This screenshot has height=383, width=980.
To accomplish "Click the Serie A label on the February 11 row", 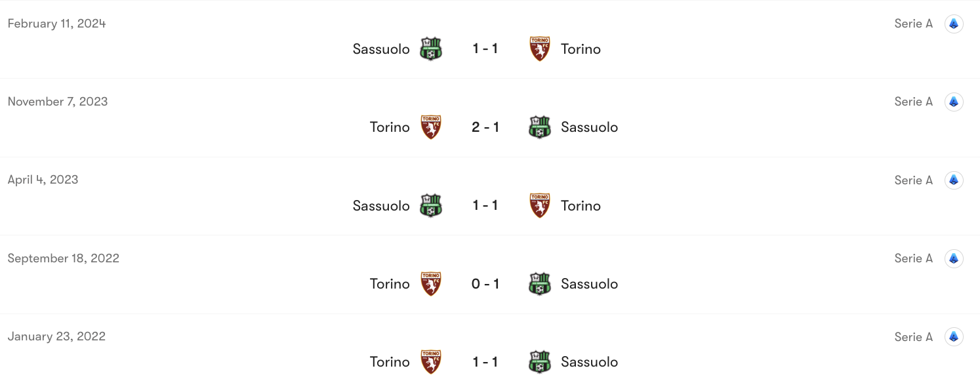I will point(913,23).
